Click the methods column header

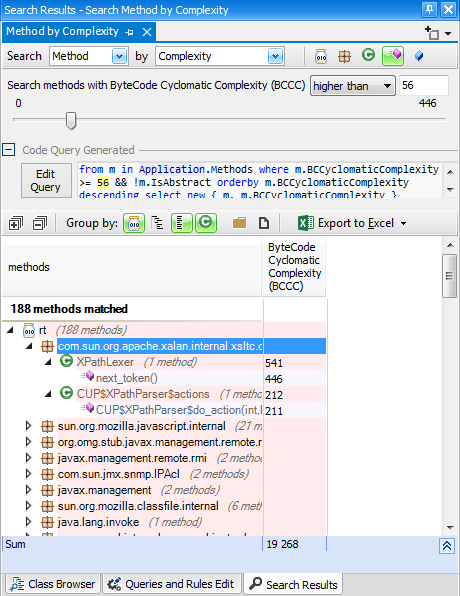click(x=132, y=267)
